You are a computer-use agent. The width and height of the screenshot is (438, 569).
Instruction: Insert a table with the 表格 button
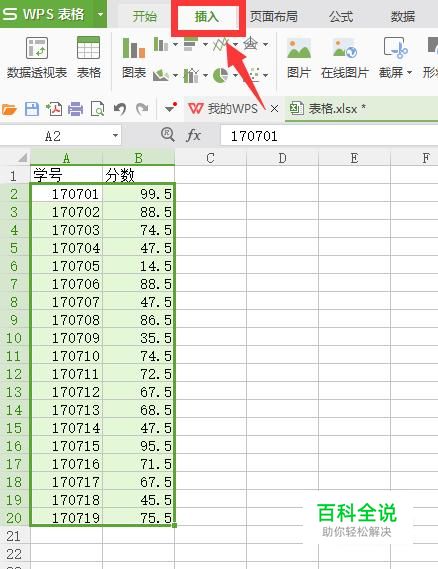click(89, 57)
